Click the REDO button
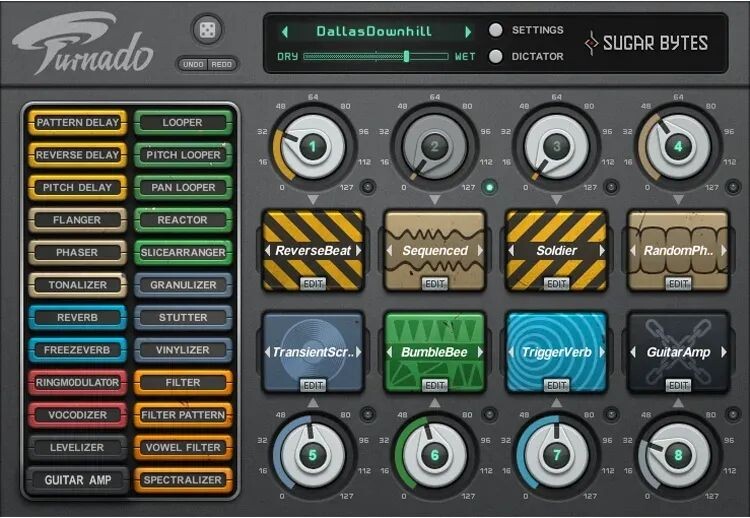 pyautogui.click(x=221, y=64)
